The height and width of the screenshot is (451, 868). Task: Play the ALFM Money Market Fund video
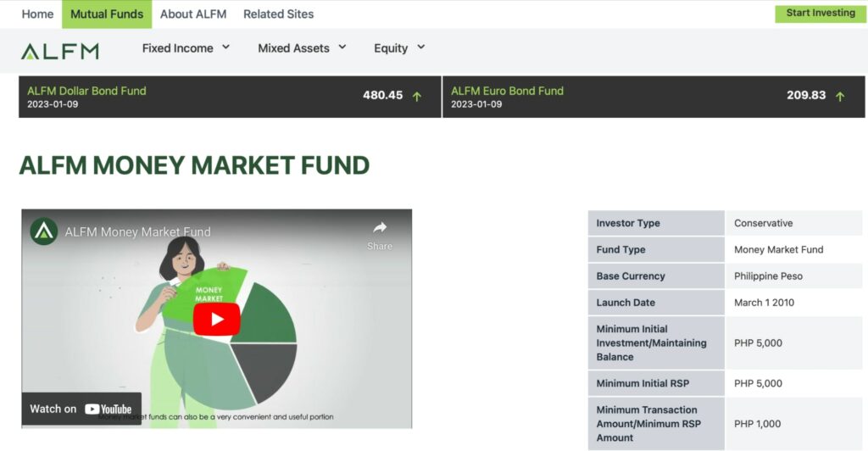click(216, 320)
